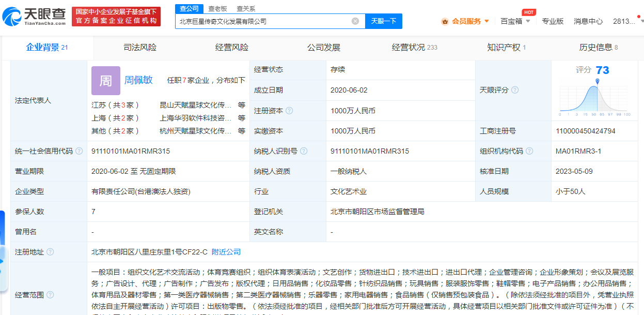This screenshot has height=315, width=644.
Task: Switch to the 查公司 search tab
Action: pos(190,8)
